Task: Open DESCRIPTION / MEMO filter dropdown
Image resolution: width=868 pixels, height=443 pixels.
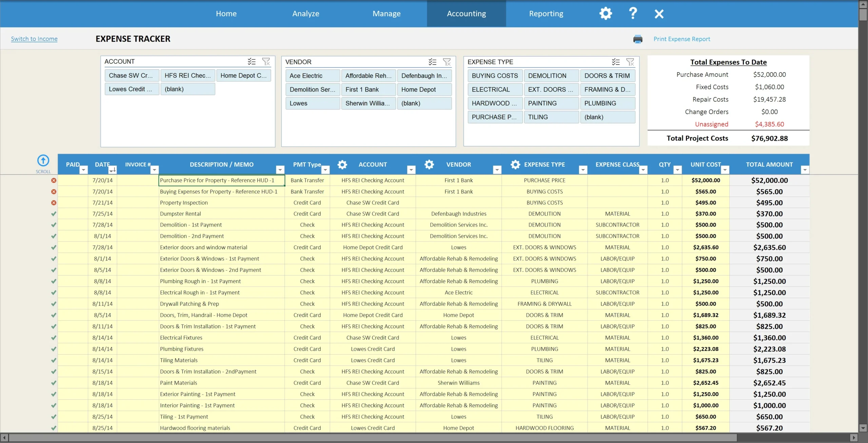Action: pyautogui.click(x=280, y=170)
